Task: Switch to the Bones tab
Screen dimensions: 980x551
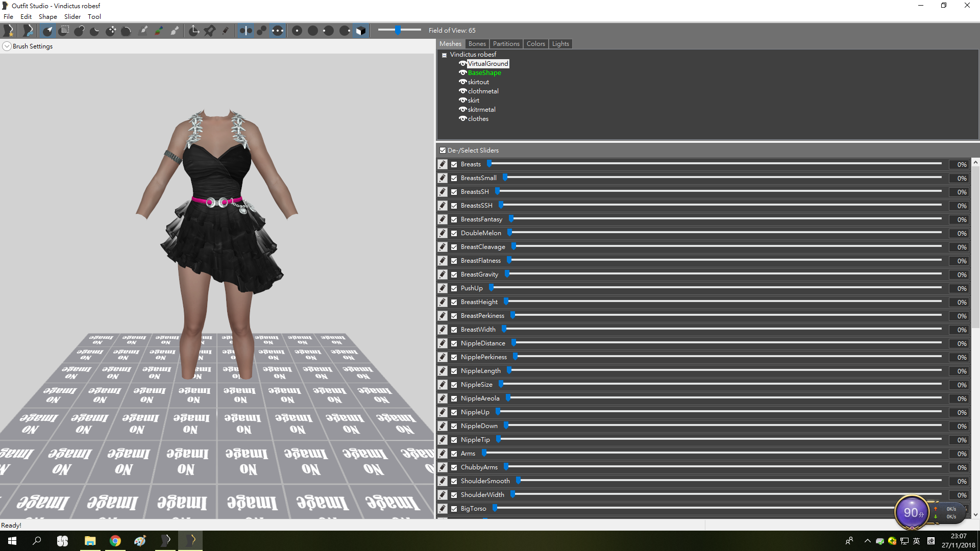Action: click(477, 44)
